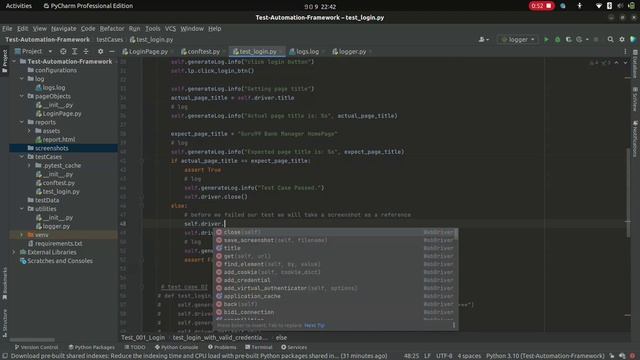
Task: Open the Bluetooth indicator in the top bar
Action: pyautogui.click(x=609, y=6)
